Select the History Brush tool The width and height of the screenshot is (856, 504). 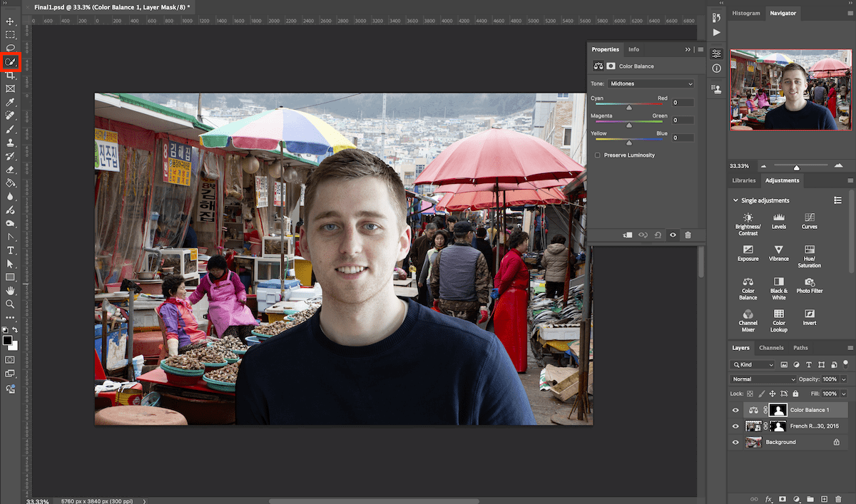(10, 157)
